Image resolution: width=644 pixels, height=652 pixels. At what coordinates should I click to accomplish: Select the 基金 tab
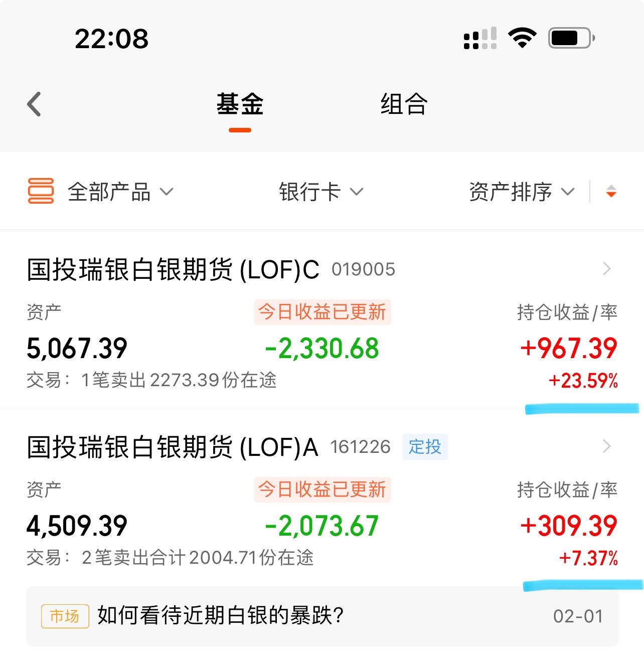pyautogui.click(x=240, y=104)
